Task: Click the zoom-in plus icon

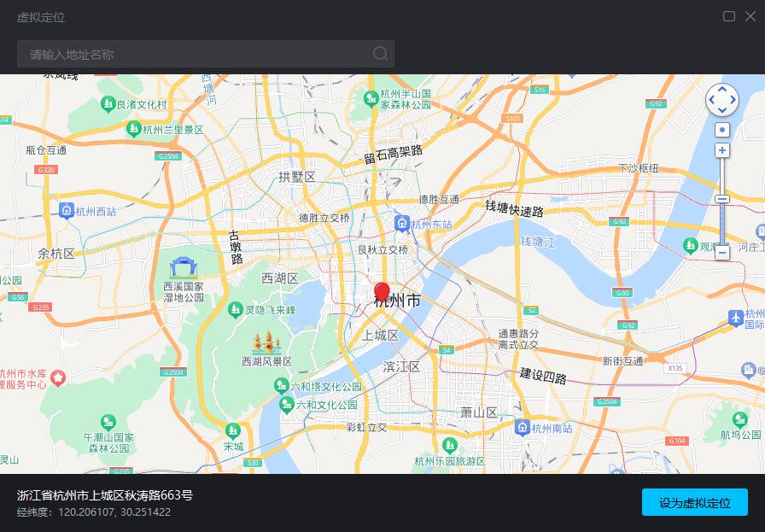Action: point(722,149)
